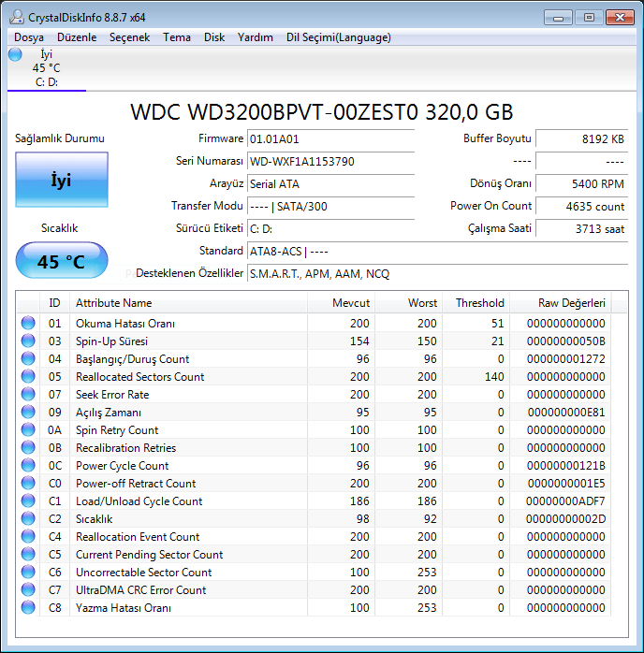This screenshot has height=653, width=644.
Task: Click status orb for UltraDMA CRC Error Count
Action: point(28,589)
